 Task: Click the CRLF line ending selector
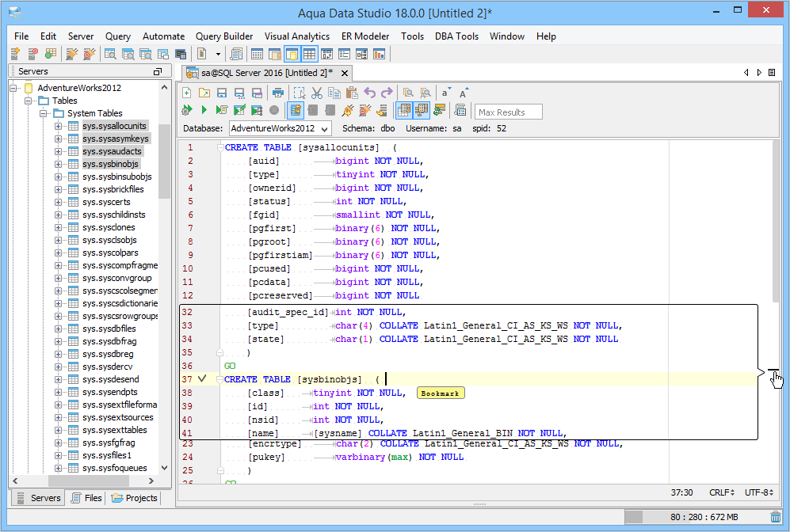[x=721, y=492]
